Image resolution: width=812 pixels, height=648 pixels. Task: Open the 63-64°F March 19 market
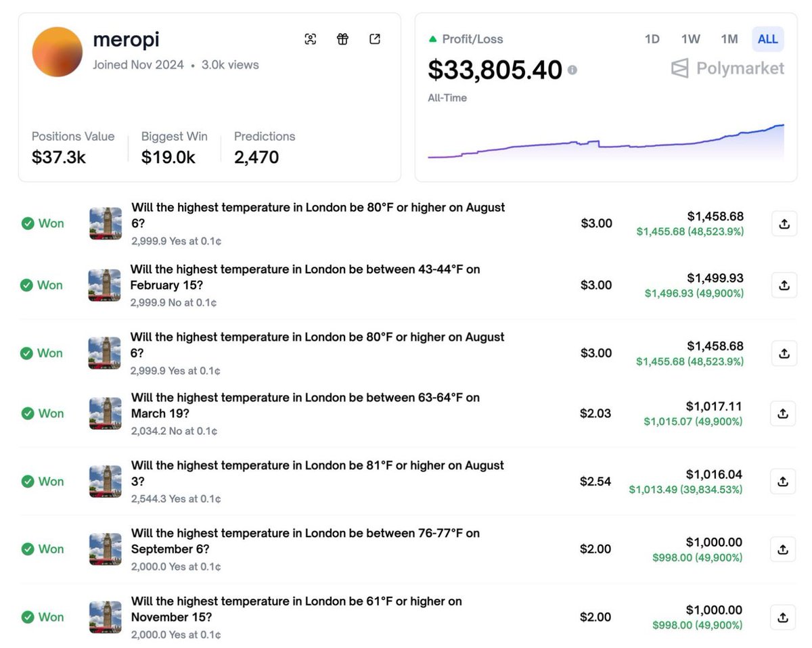305,405
